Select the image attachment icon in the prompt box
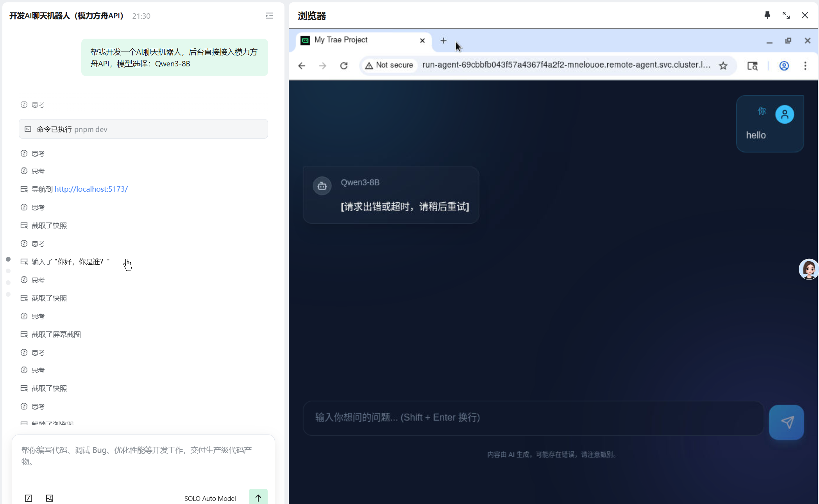Viewport: 819px width, 504px height. click(49, 498)
